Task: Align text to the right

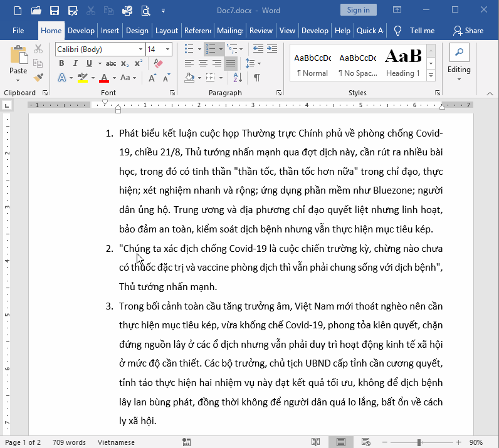Action: pyautogui.click(x=217, y=63)
